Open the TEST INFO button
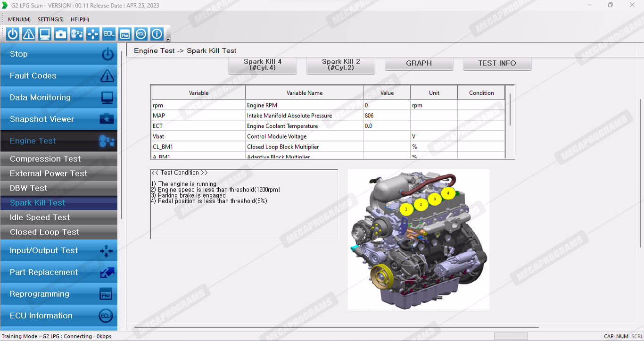Viewport: 644px width, 341px height. (x=497, y=64)
